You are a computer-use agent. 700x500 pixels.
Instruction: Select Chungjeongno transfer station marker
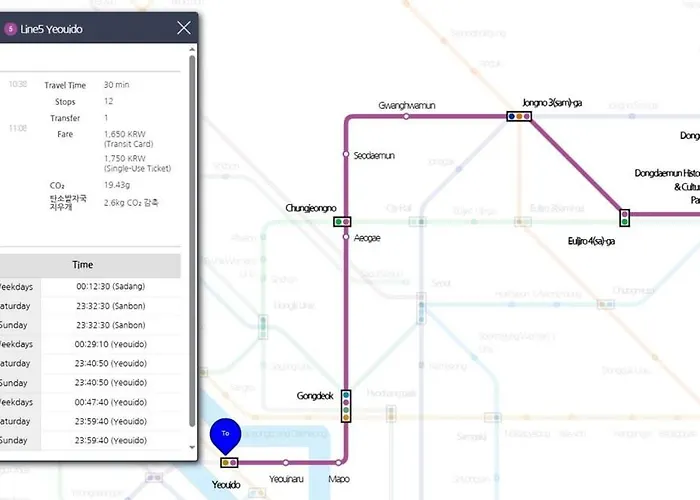pos(342,221)
